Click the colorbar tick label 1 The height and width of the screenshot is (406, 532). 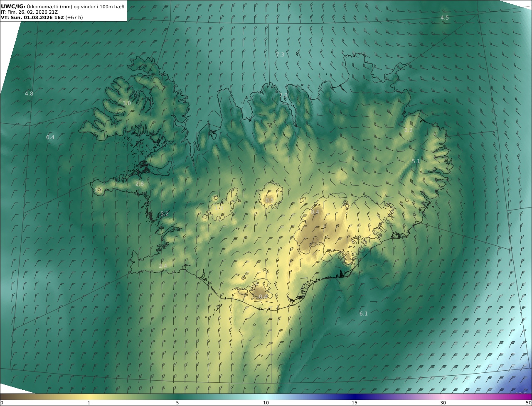coord(89,403)
